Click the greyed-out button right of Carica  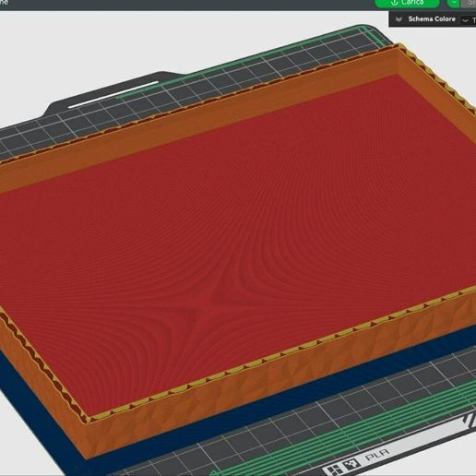(x=469, y=3)
